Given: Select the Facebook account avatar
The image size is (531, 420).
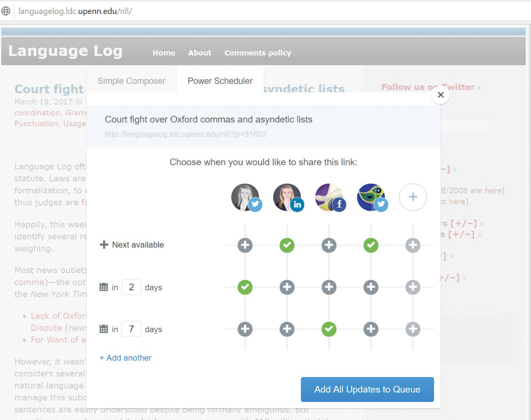Looking at the screenshot, I should [x=329, y=197].
